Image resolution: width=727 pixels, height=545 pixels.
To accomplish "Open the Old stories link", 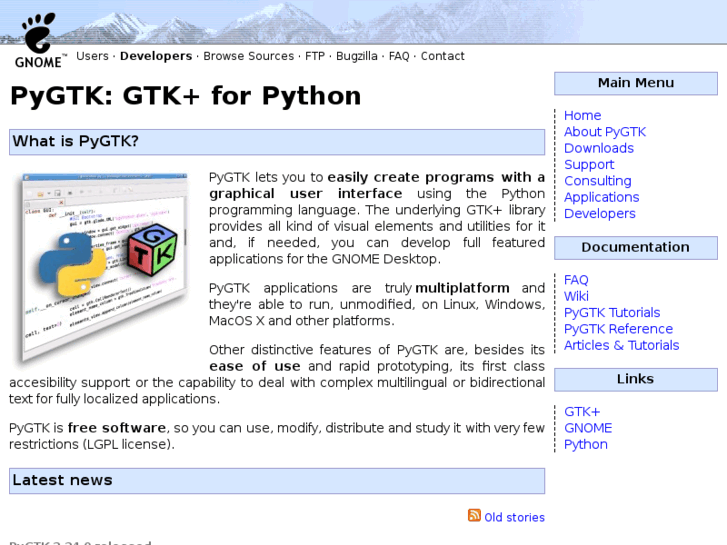I will pos(514,517).
